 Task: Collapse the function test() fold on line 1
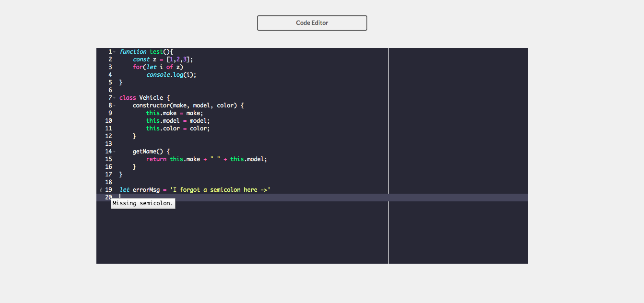point(114,52)
